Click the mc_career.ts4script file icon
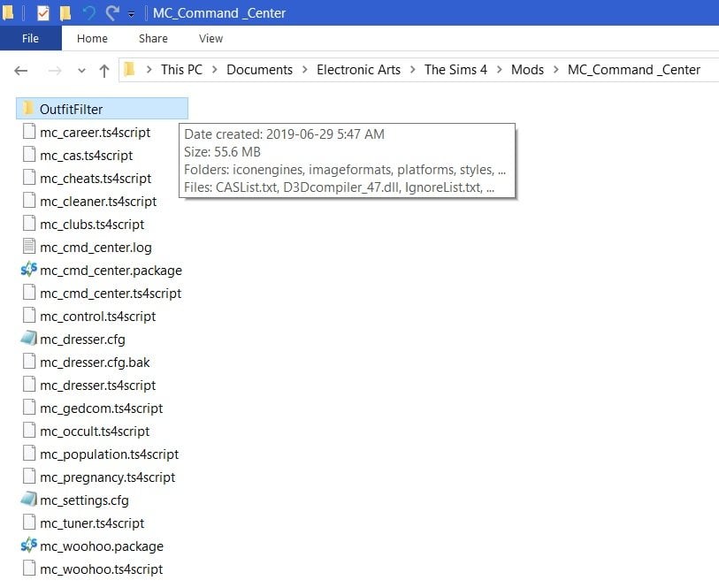The width and height of the screenshot is (719, 588). pyautogui.click(x=29, y=132)
